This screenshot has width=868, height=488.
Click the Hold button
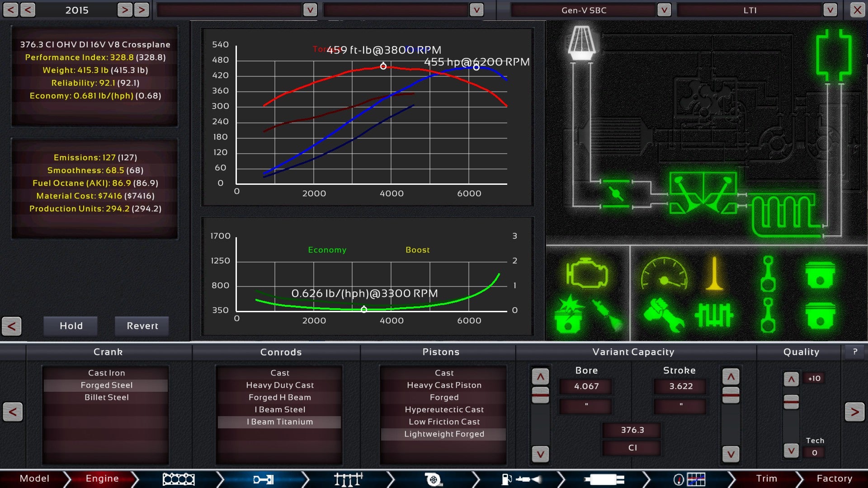71,326
